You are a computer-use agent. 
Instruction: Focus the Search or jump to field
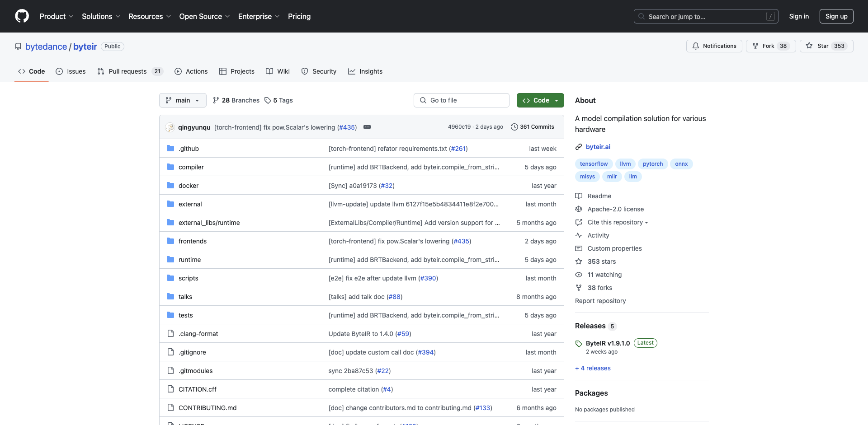click(x=706, y=16)
